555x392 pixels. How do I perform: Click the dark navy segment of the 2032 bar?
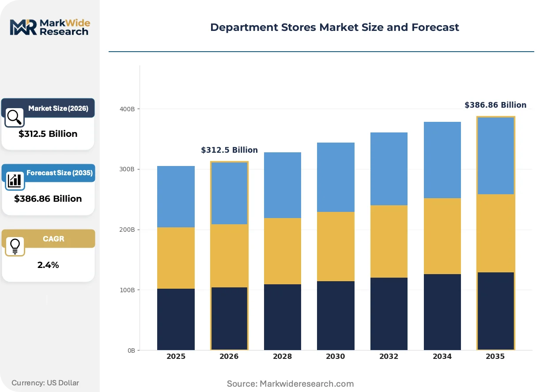coord(389,314)
